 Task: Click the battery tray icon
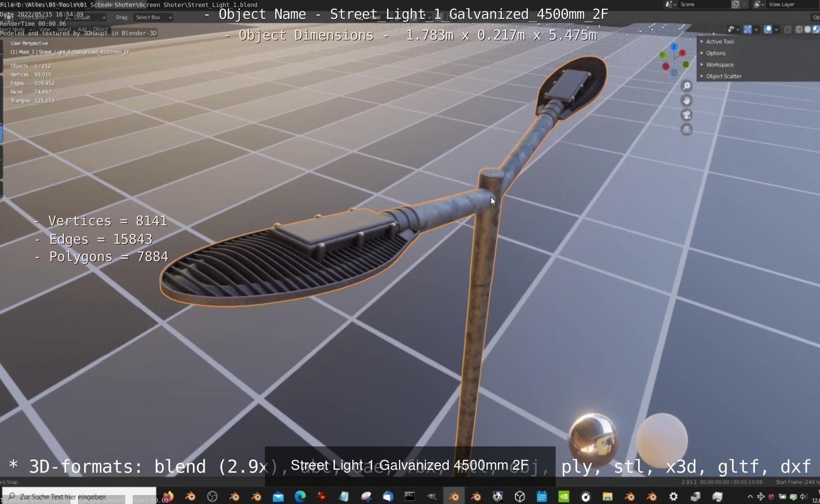pyautogui.click(x=782, y=497)
